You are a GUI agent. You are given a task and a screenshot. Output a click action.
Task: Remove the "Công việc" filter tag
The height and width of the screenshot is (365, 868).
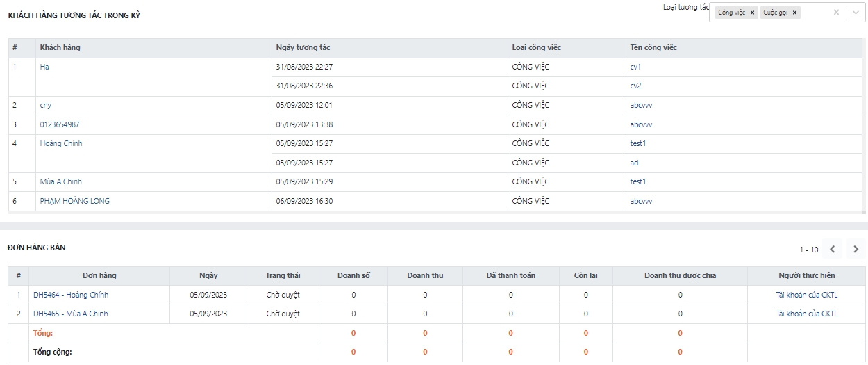(x=752, y=13)
